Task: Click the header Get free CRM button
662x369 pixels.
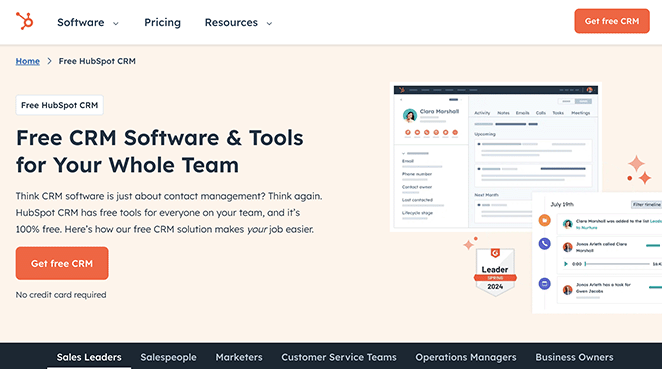Action: tap(612, 21)
